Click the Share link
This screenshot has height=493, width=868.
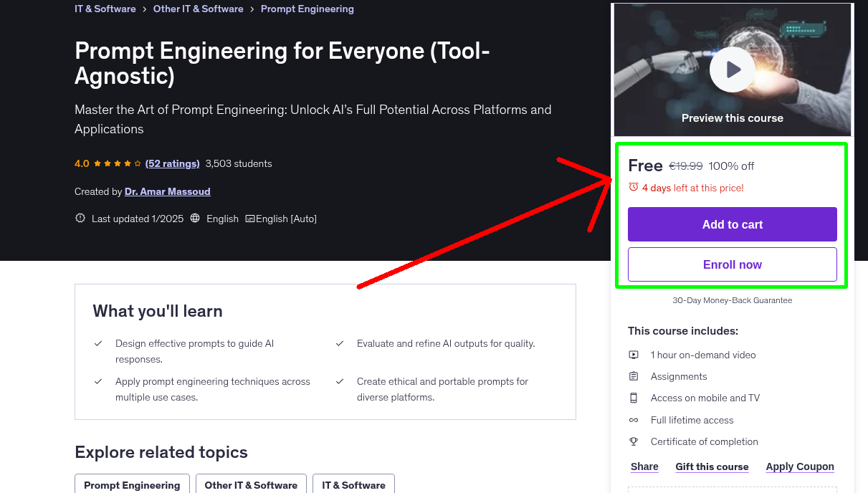click(x=644, y=466)
